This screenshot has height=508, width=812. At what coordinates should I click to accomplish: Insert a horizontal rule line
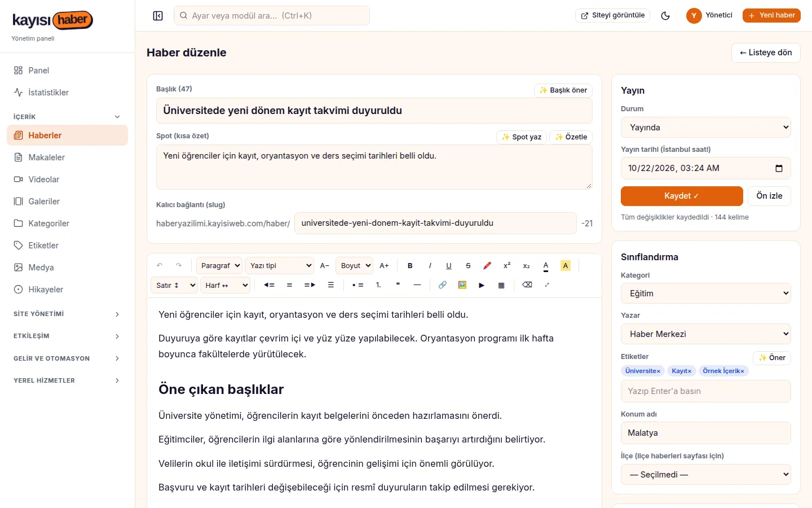tap(417, 285)
